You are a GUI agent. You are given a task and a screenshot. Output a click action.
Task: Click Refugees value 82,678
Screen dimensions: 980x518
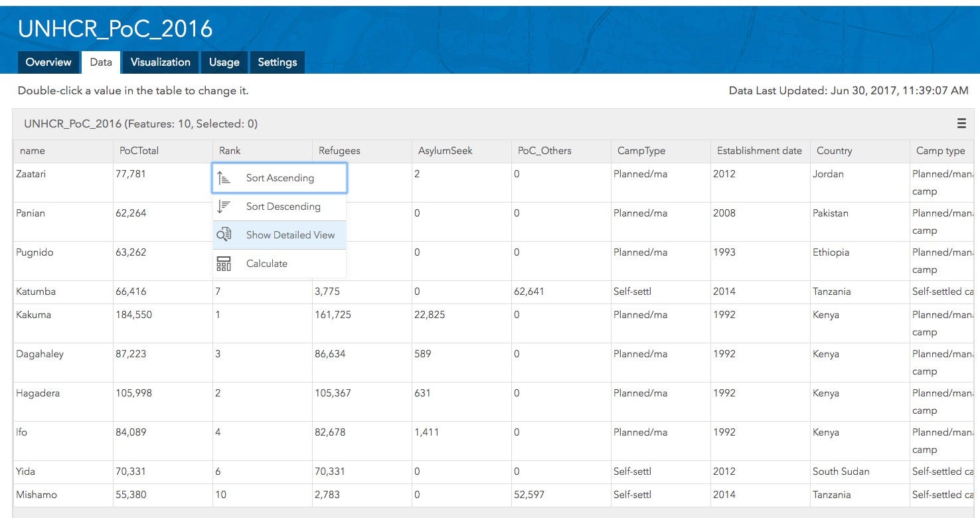[331, 432]
